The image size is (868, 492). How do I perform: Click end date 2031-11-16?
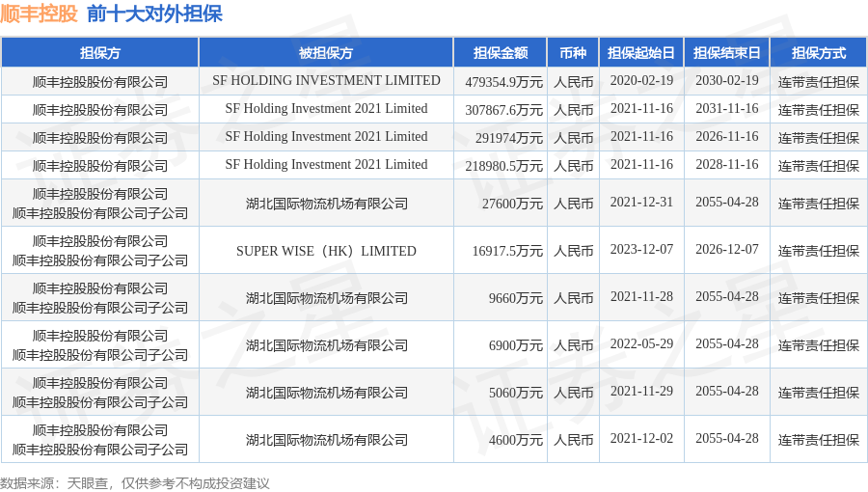click(x=727, y=109)
